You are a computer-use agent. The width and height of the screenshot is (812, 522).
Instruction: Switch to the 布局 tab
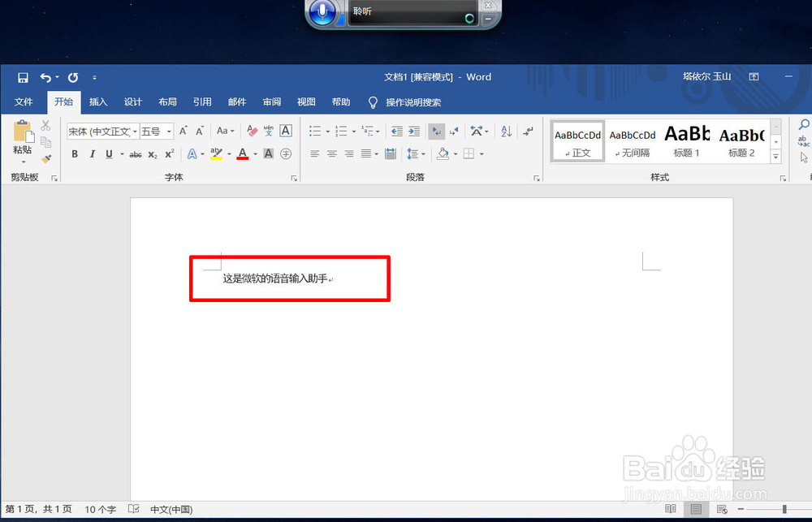167,102
